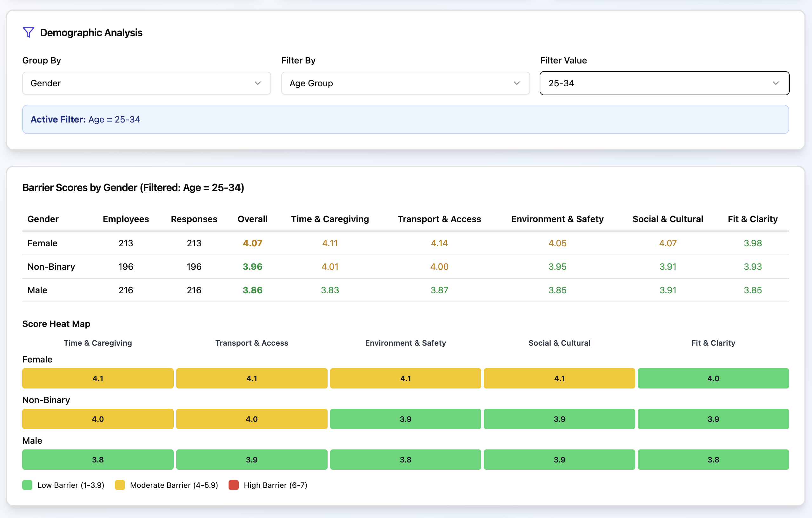Screen dimensions: 812x518
Task: Open the Group By Gender dropdown
Action: click(146, 83)
